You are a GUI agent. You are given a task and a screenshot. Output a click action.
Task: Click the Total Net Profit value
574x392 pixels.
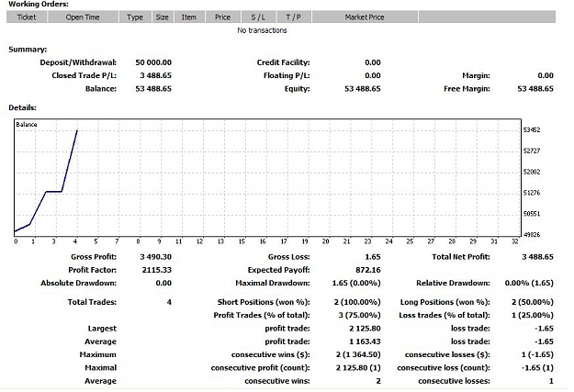tap(537, 257)
